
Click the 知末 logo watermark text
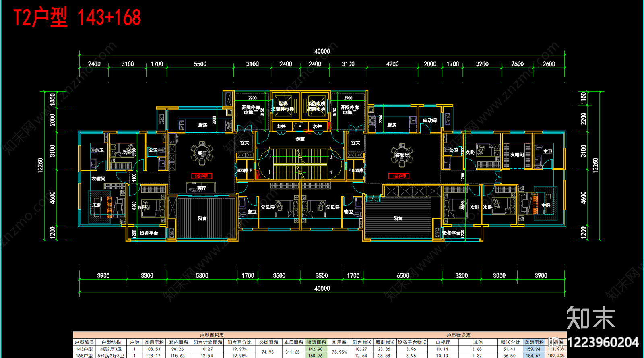pyautogui.click(x=591, y=319)
